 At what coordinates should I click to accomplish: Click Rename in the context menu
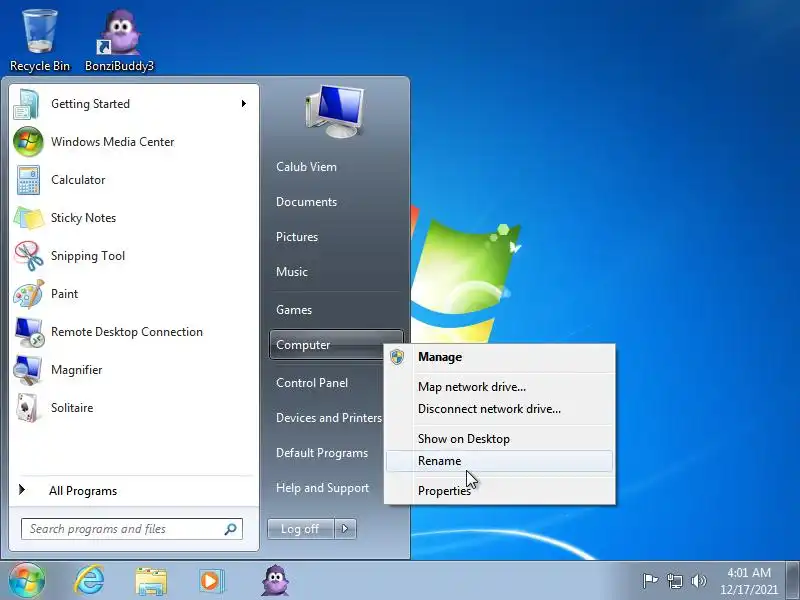pyautogui.click(x=499, y=461)
